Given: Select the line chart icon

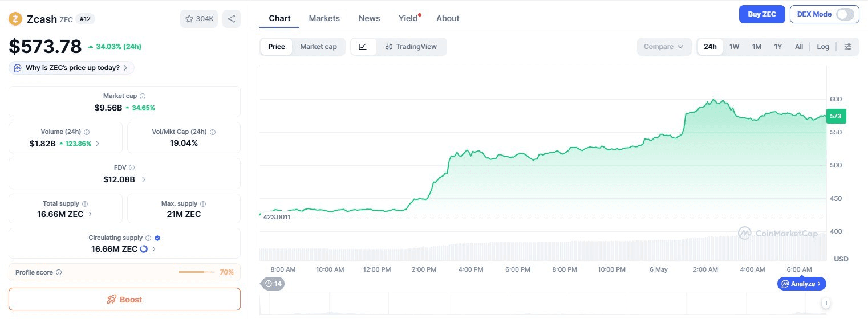Looking at the screenshot, I should [363, 47].
